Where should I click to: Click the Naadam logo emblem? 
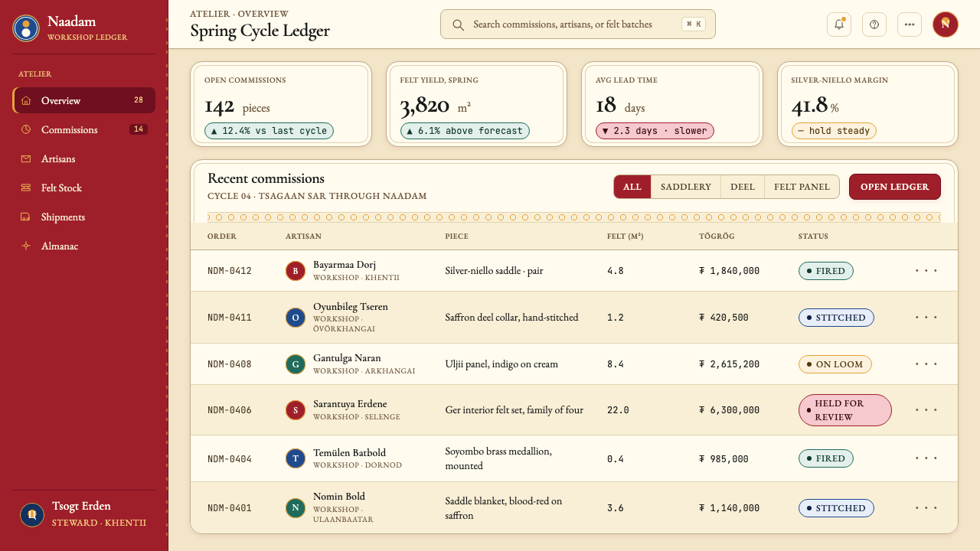click(x=26, y=28)
